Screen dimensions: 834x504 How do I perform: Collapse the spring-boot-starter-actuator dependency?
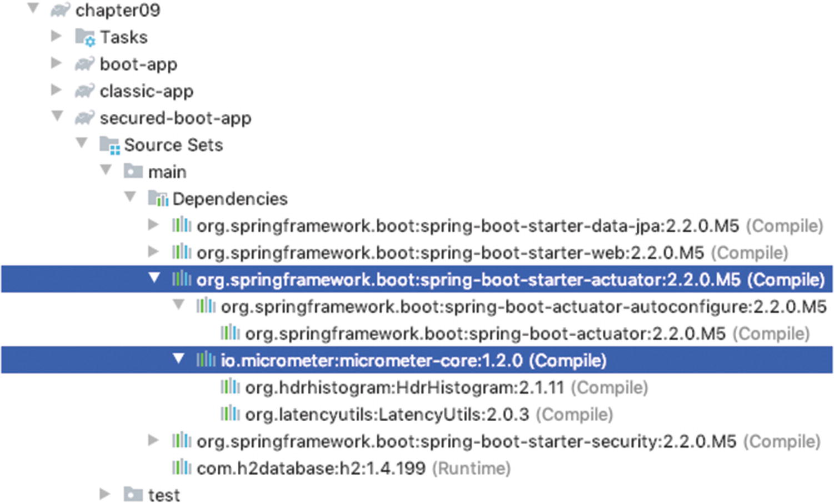pos(154,278)
